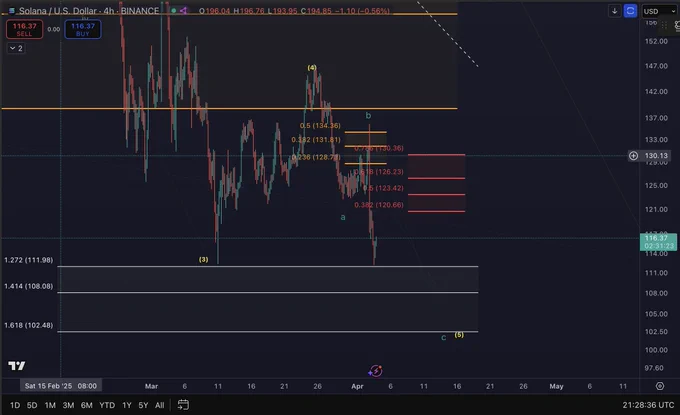Screen dimensions: 680x415
Task: Select the red Fibonacci zone box
Action: pyautogui.click(x=436, y=183)
